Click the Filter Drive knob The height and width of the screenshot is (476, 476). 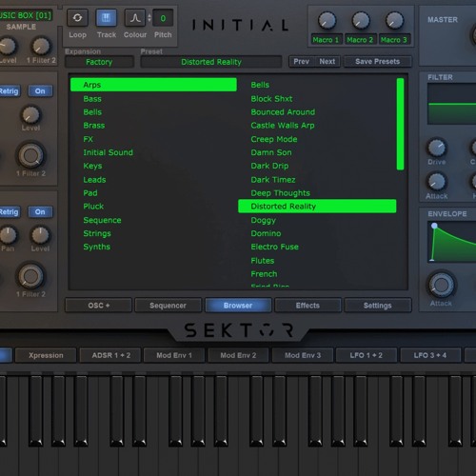coord(437,148)
